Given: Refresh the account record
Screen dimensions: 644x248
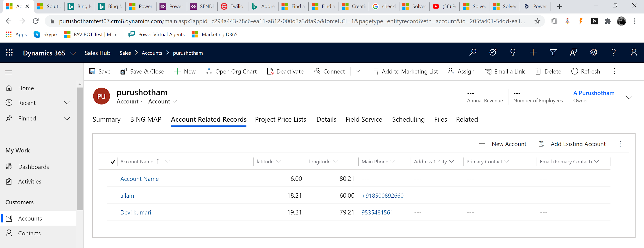Looking at the screenshot, I should [585, 71].
